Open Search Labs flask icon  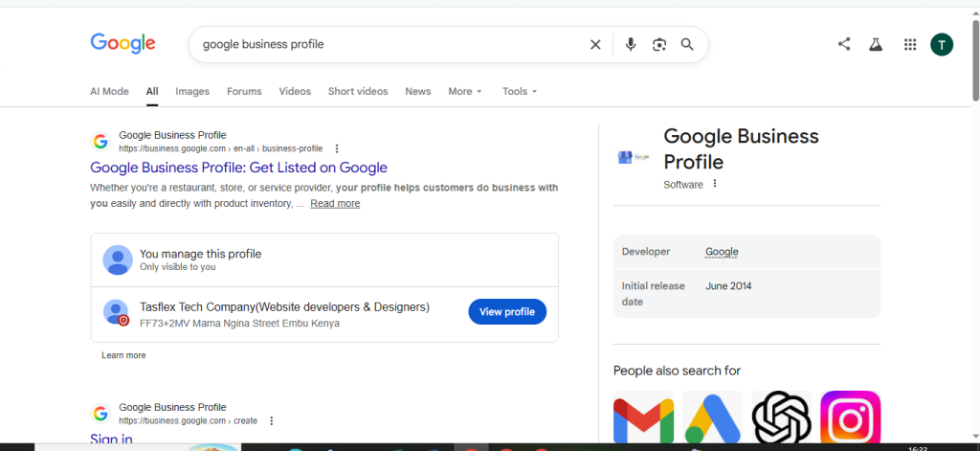876,44
